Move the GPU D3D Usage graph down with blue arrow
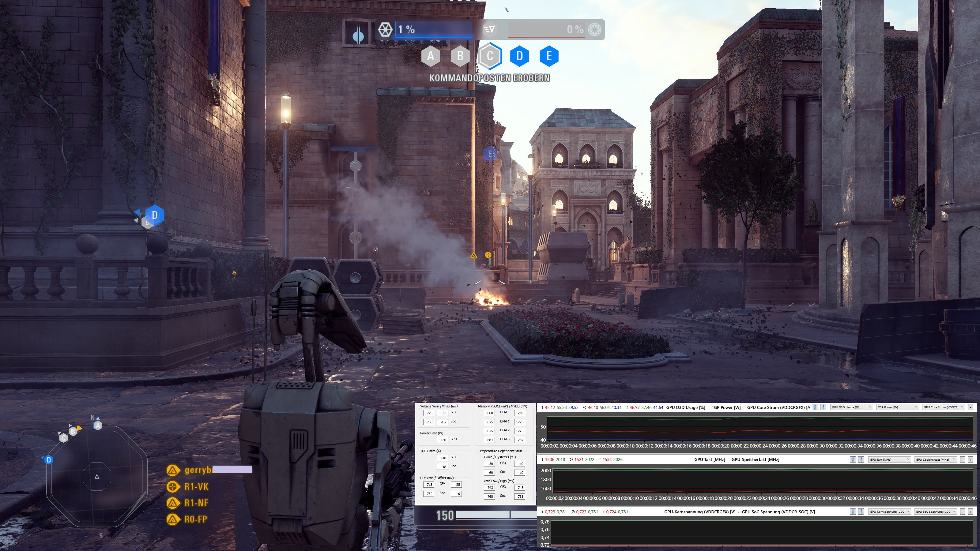This screenshot has height=551, width=980. [x=823, y=407]
